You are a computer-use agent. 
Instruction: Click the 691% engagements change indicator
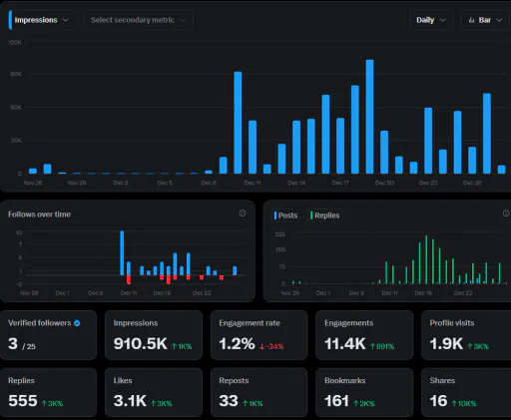pyautogui.click(x=382, y=346)
